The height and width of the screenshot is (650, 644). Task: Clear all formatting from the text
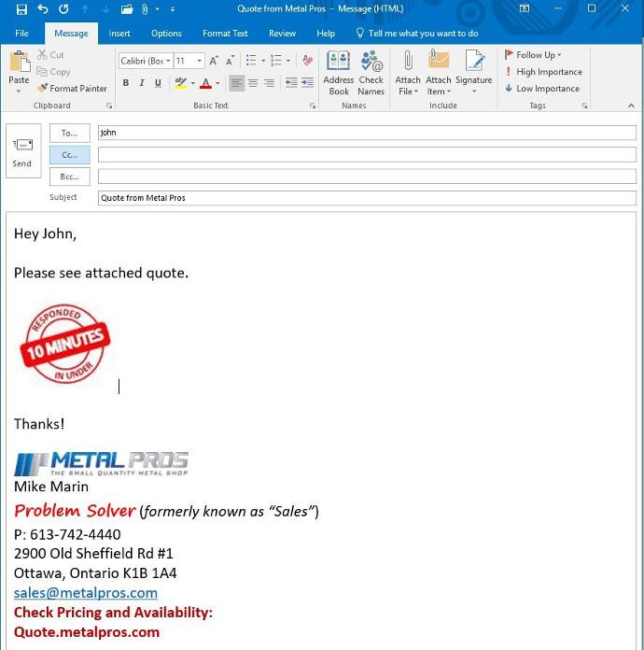(x=307, y=61)
